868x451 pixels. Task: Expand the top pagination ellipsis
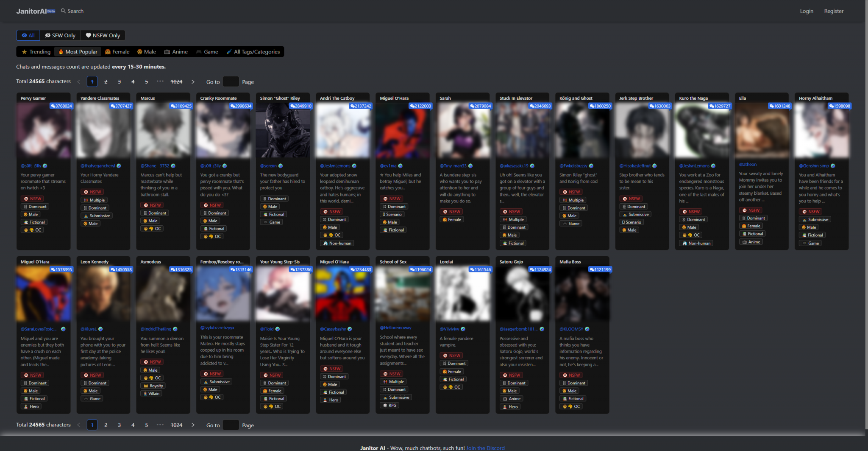click(160, 81)
